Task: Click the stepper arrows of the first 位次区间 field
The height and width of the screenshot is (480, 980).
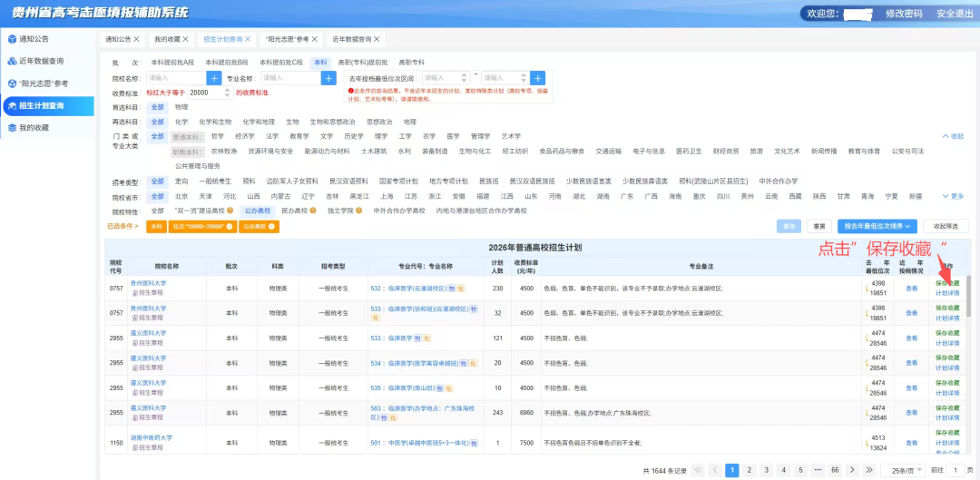Action: (465, 78)
